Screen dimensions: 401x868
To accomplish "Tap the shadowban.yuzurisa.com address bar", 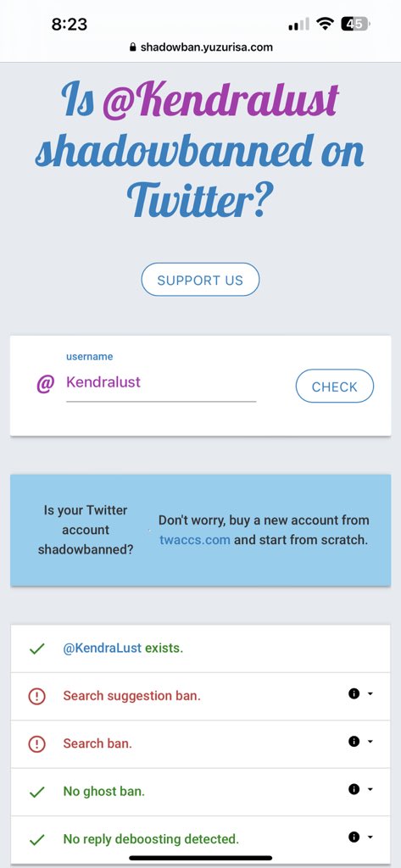I will [x=200, y=47].
